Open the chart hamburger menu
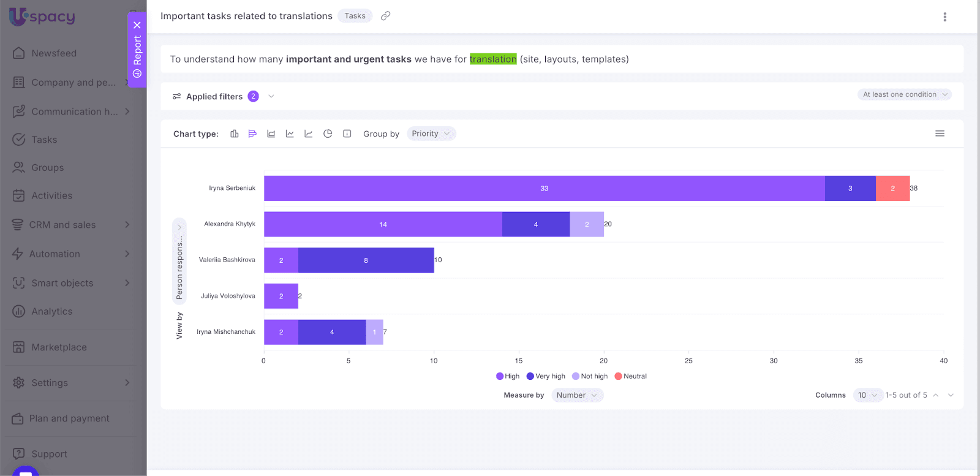The height and width of the screenshot is (476, 980). click(x=940, y=134)
